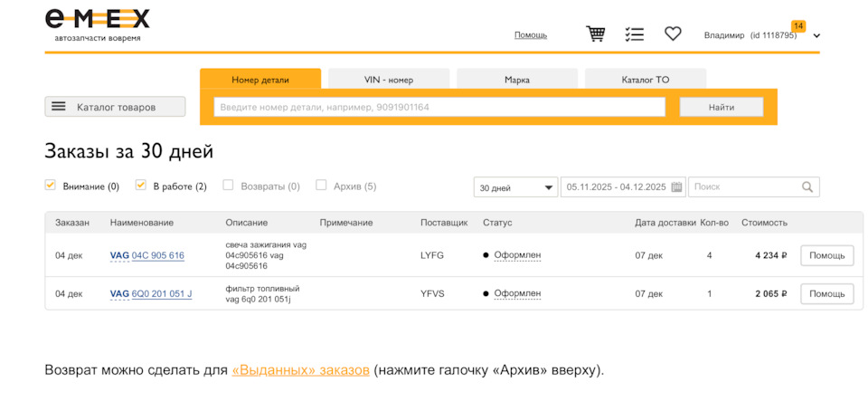Image resolution: width=868 pixels, height=401 pixels.
Task: Click the Статус column header
Action: pyautogui.click(x=497, y=223)
